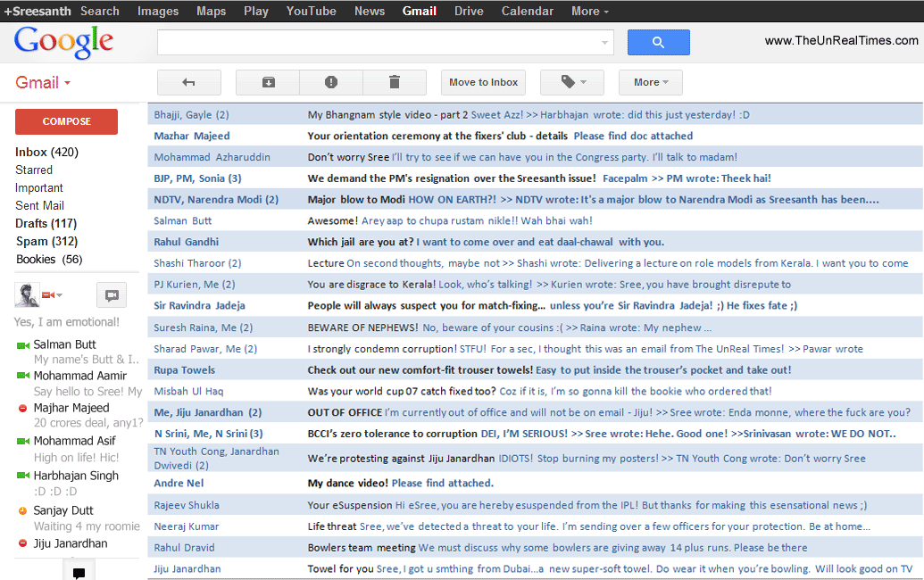Click Jiju Janardhan's red busy status icon
The height and width of the screenshot is (580, 924).
(22, 543)
